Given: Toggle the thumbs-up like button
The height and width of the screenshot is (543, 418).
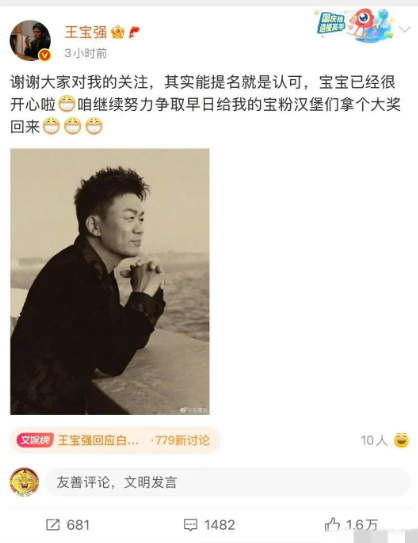Looking at the screenshot, I should point(332,524).
